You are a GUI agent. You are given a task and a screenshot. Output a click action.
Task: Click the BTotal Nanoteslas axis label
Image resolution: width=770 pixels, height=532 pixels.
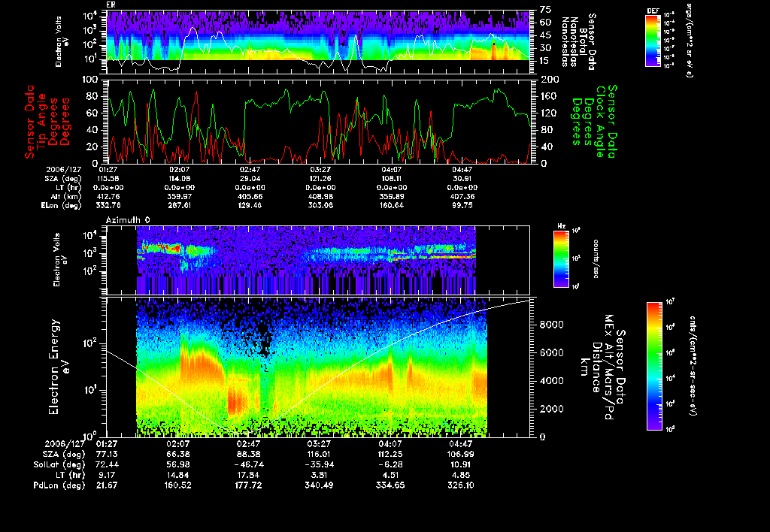[x=579, y=41]
